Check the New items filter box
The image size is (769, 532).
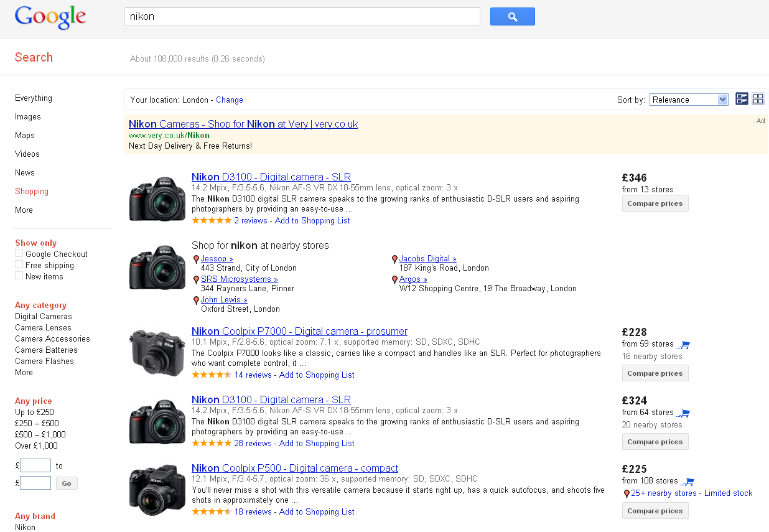pyautogui.click(x=19, y=276)
